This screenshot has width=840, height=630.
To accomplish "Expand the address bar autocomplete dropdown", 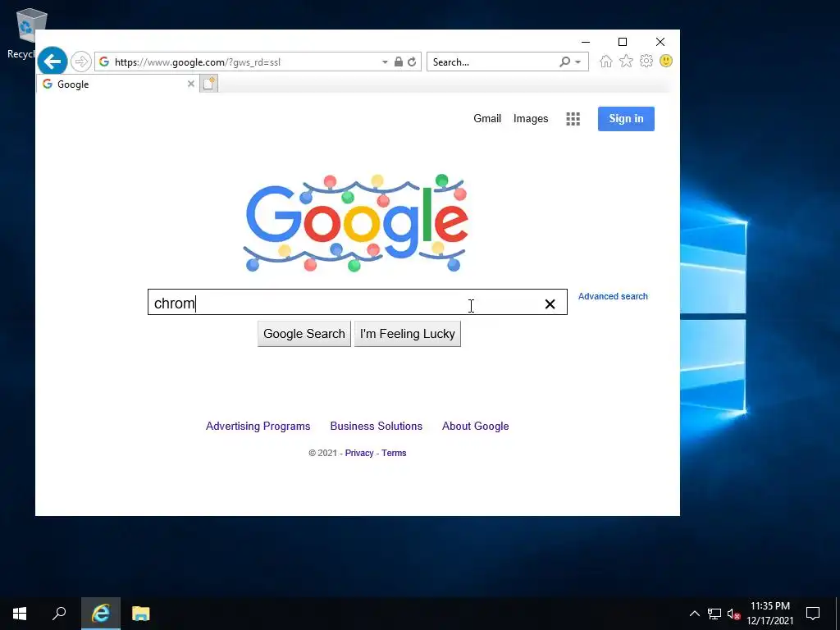I will pos(385,62).
